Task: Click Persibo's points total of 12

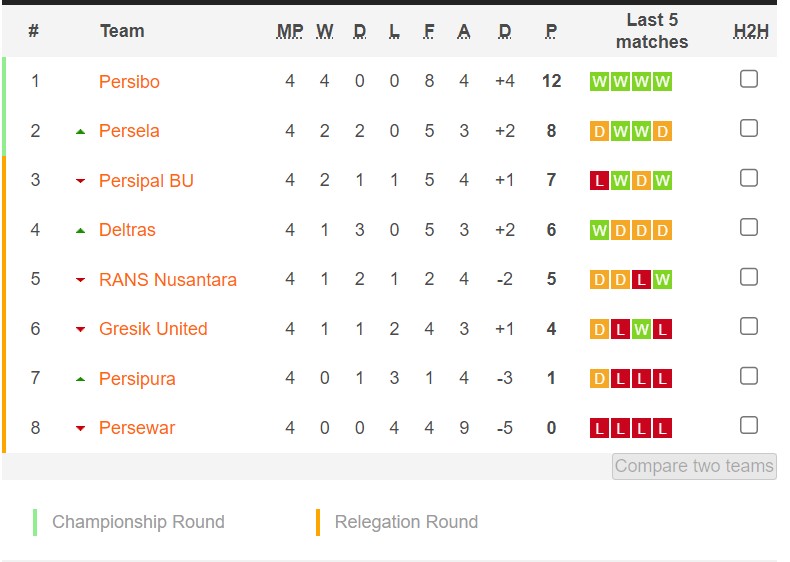Action: pyautogui.click(x=551, y=81)
